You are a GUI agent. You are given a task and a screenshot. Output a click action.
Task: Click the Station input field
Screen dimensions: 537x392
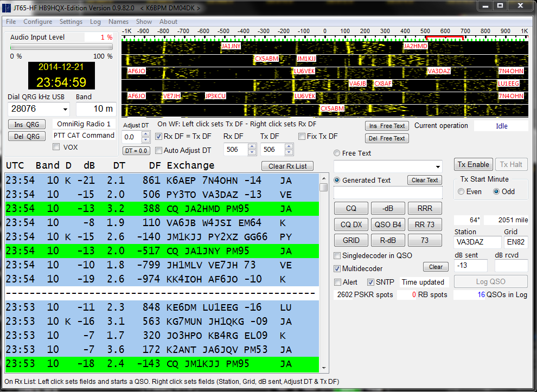pyautogui.click(x=477, y=242)
